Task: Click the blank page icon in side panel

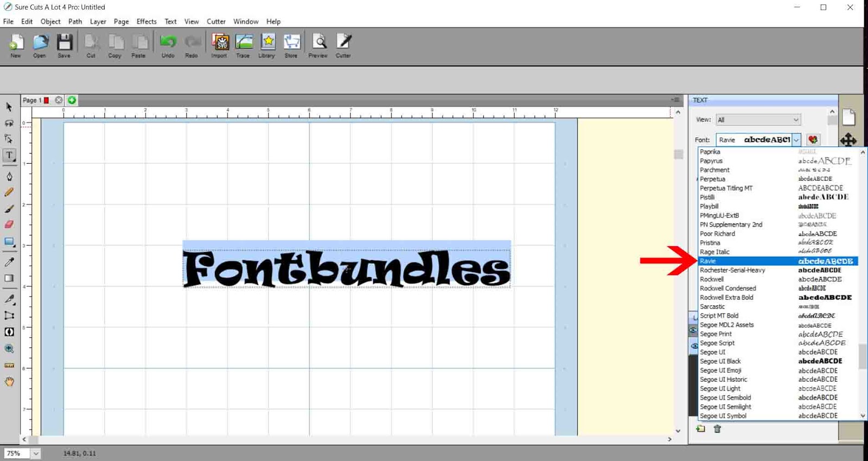Action: (x=849, y=117)
